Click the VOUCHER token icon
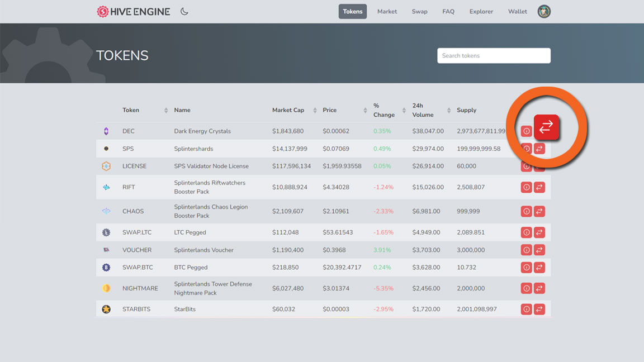 (x=106, y=250)
